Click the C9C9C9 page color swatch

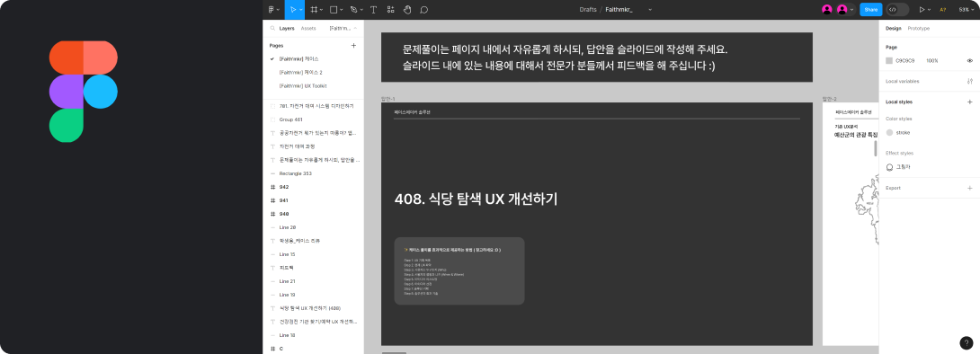tap(889, 60)
